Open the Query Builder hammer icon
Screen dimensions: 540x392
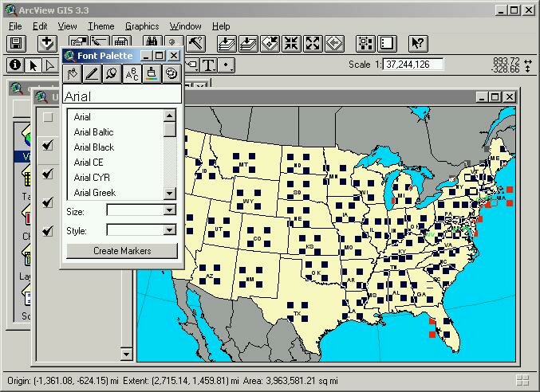196,44
